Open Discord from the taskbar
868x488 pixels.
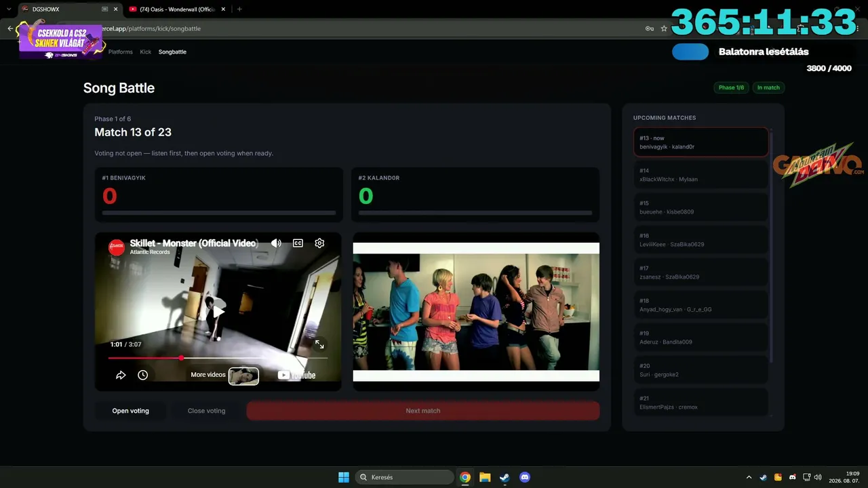point(524,477)
